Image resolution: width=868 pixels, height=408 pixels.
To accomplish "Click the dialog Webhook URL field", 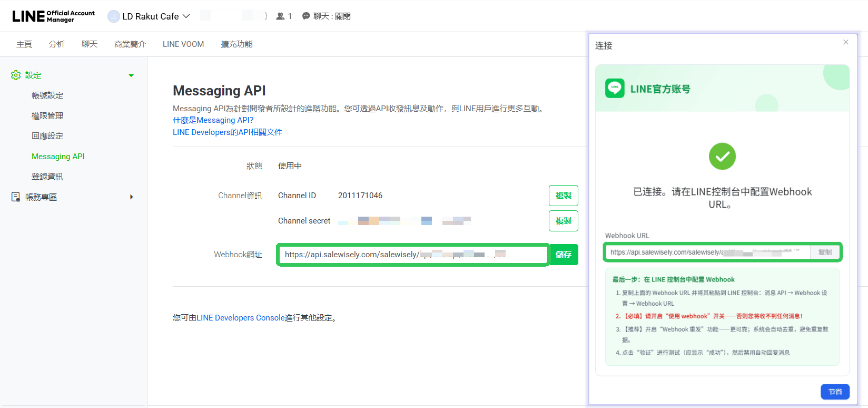I will point(708,252).
